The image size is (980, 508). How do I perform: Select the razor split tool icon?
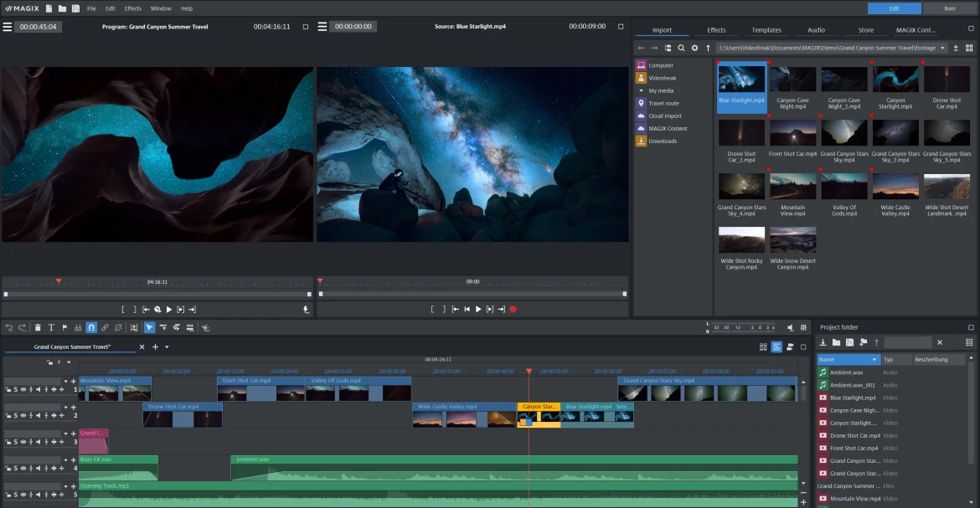tap(206, 327)
